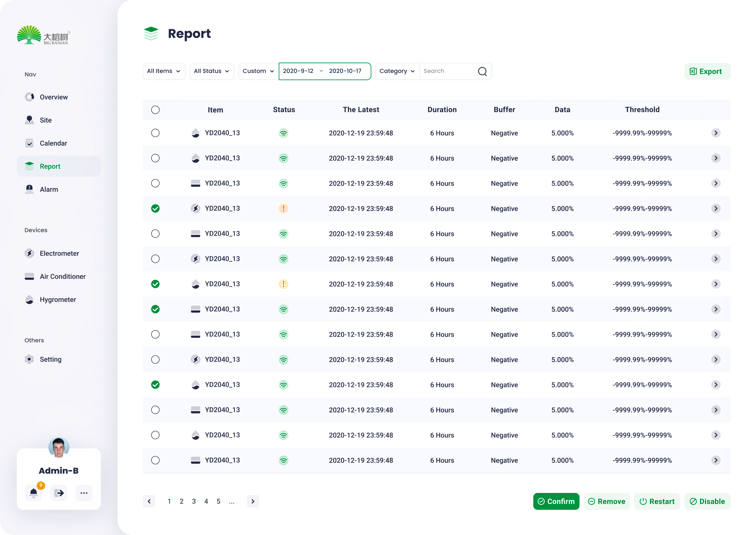Toggle the select-all checkbox in table header

tap(155, 110)
